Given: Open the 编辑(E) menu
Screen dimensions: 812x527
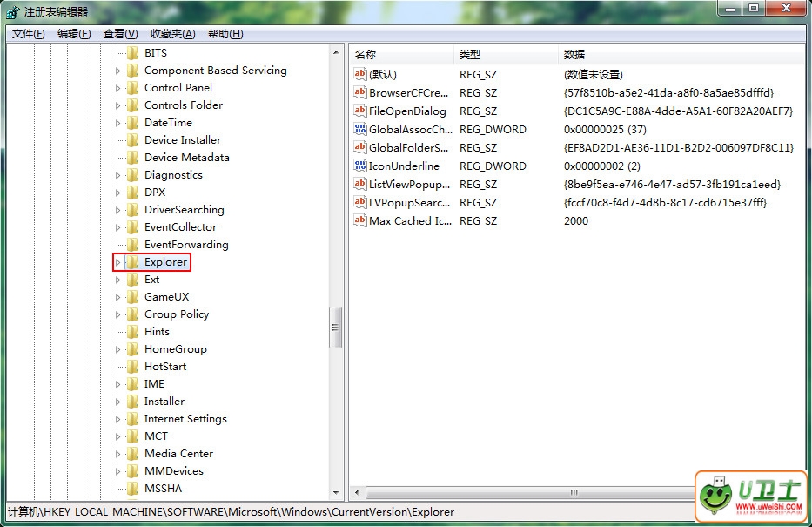Looking at the screenshot, I should [x=73, y=34].
